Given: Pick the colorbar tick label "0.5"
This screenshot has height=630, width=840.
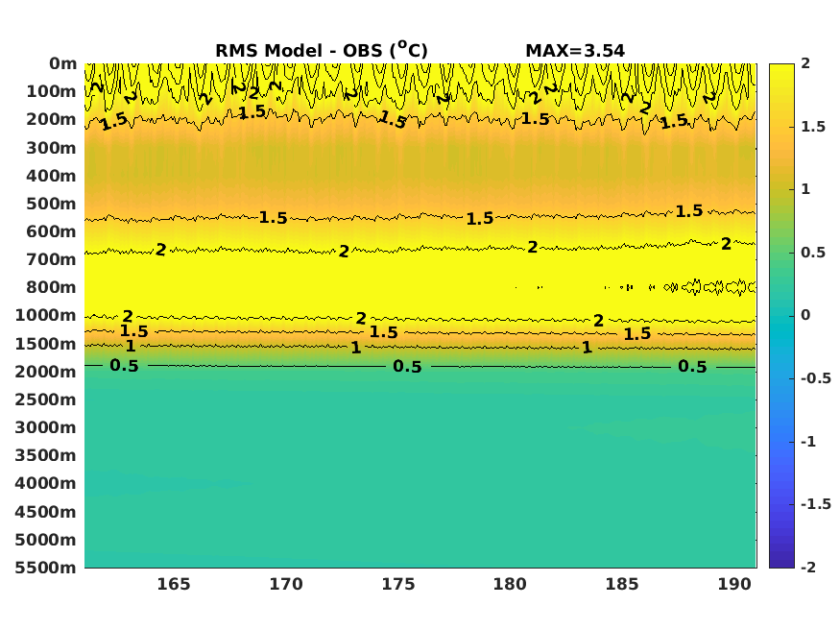Looking at the screenshot, I should click(813, 253).
